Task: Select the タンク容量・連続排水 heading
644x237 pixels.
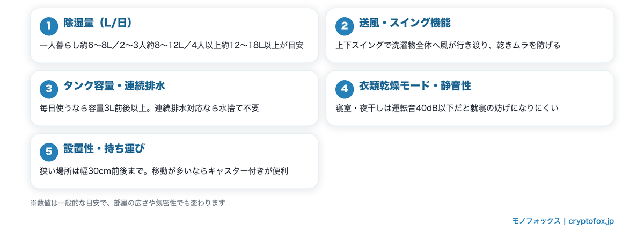Action: point(118,85)
